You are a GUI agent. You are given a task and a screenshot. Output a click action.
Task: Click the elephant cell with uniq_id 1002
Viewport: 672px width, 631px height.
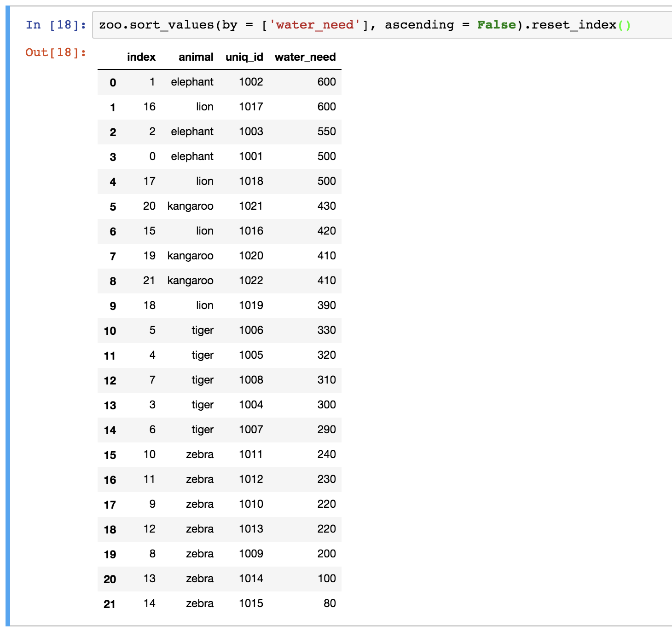[192, 82]
